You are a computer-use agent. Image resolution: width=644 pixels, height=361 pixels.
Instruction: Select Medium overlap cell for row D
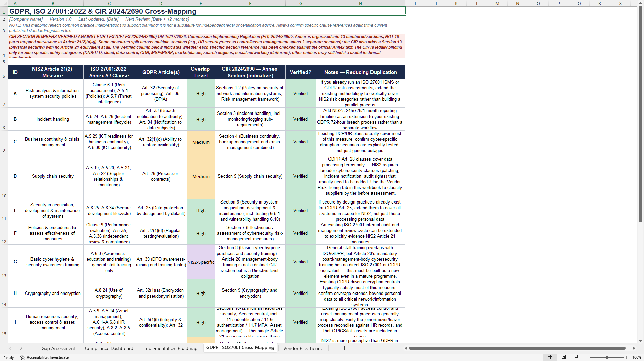(x=201, y=176)
